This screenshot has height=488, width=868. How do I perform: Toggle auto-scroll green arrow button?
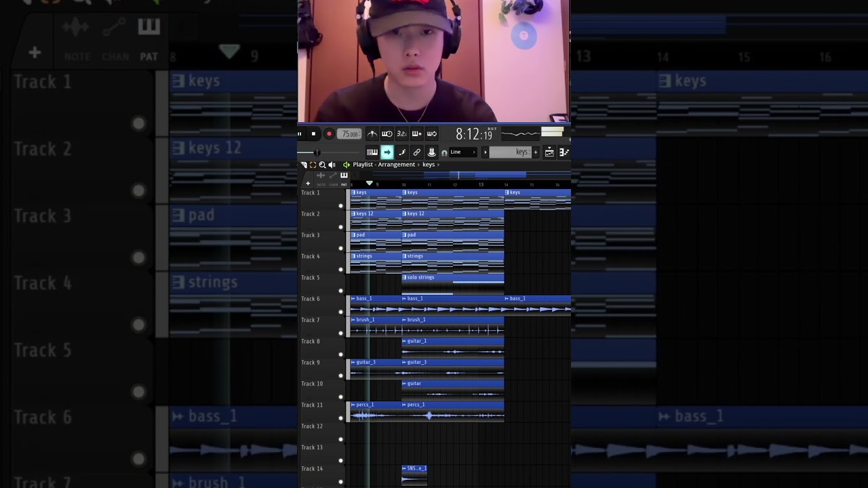pyautogui.click(x=387, y=152)
